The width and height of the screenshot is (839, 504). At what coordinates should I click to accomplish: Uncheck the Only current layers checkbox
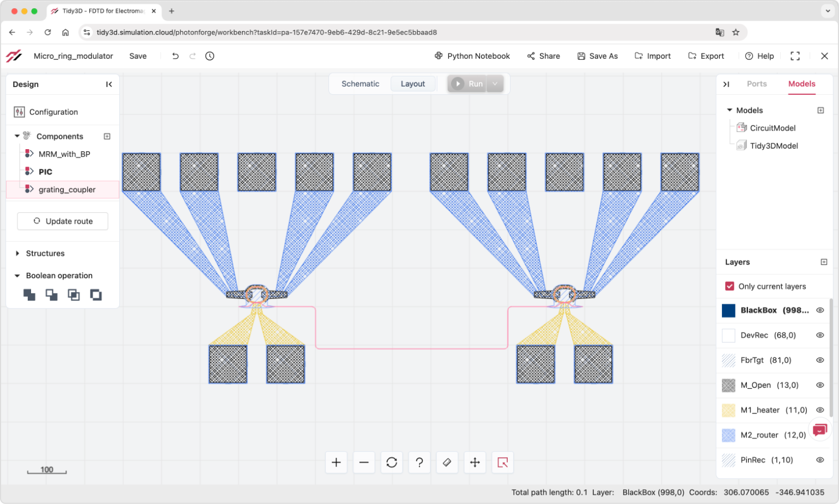pyautogui.click(x=729, y=286)
